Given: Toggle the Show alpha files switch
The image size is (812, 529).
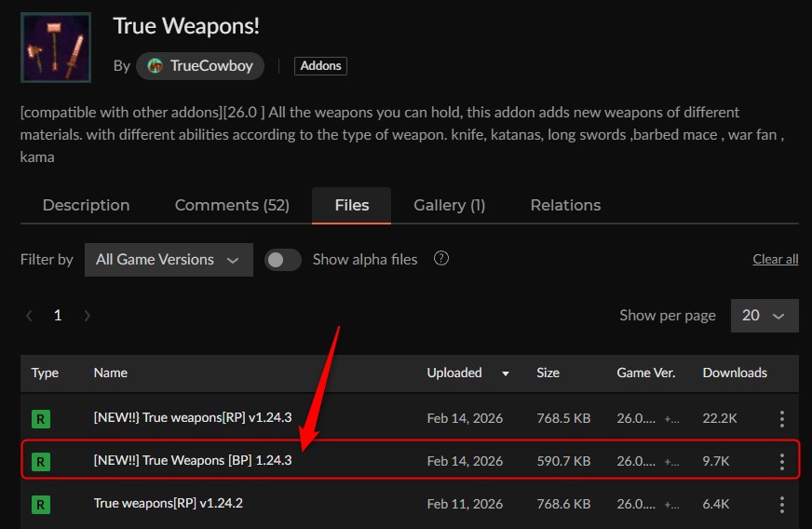Looking at the screenshot, I should pos(282,260).
